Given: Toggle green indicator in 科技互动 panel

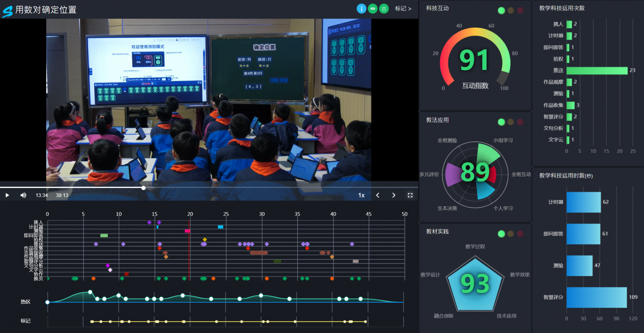Looking at the screenshot, I should pyautogui.click(x=501, y=10).
